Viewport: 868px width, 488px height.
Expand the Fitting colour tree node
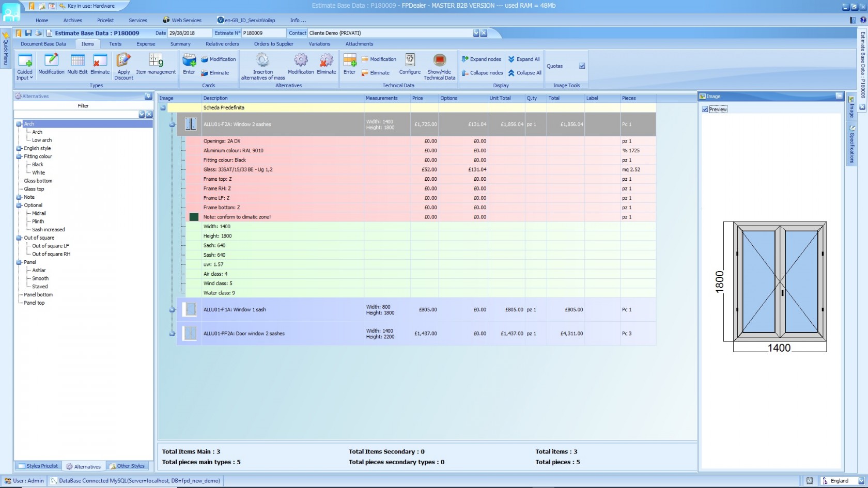[x=19, y=156]
